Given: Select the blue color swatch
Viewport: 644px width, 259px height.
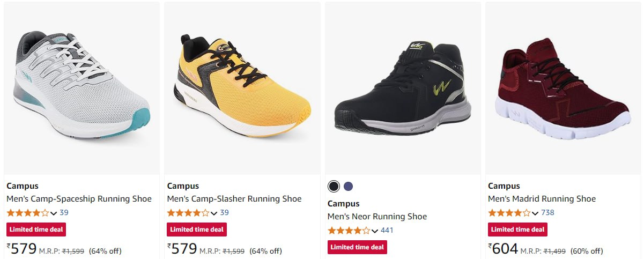Looking at the screenshot, I should (348, 186).
